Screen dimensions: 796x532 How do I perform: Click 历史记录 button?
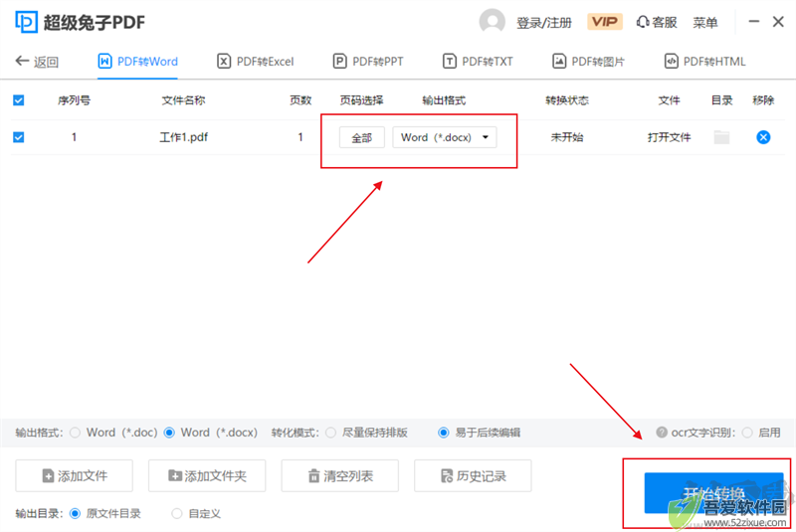coord(474,475)
